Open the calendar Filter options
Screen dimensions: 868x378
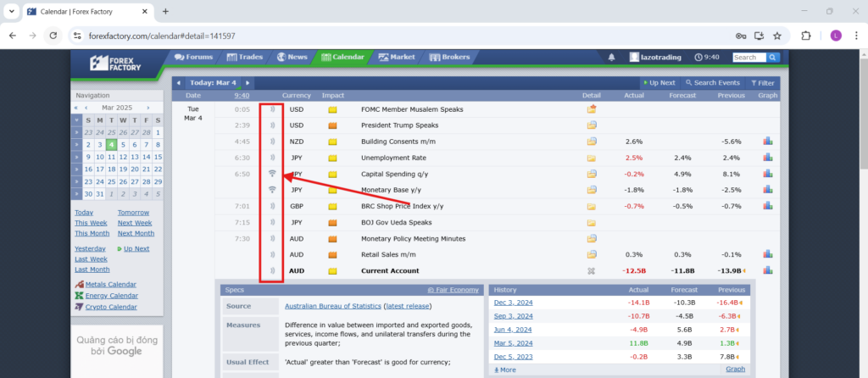(762, 83)
